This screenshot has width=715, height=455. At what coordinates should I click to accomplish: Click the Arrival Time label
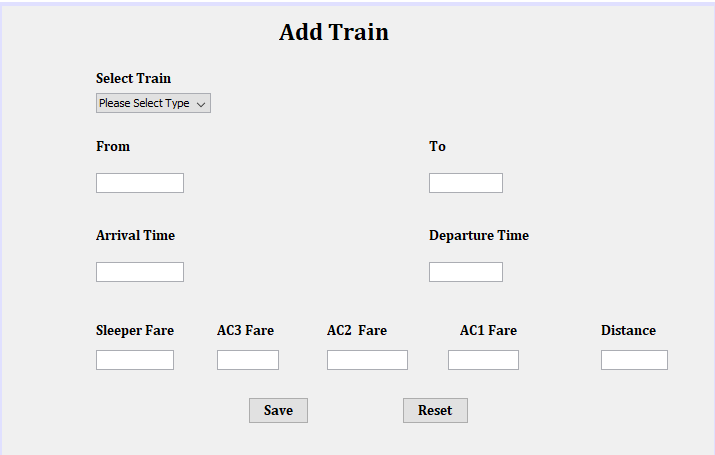(135, 235)
